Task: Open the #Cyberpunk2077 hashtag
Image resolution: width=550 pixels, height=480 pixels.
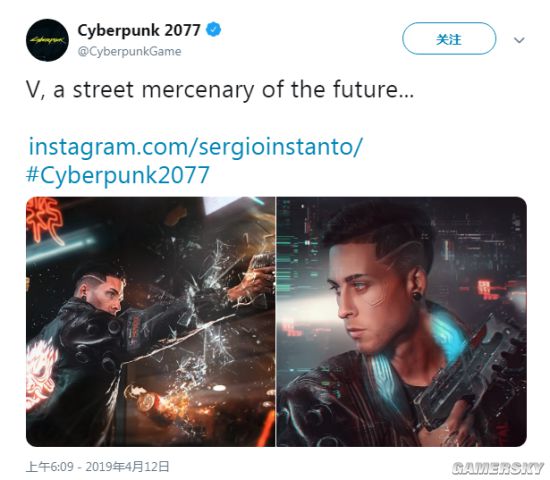Action: tap(118, 175)
